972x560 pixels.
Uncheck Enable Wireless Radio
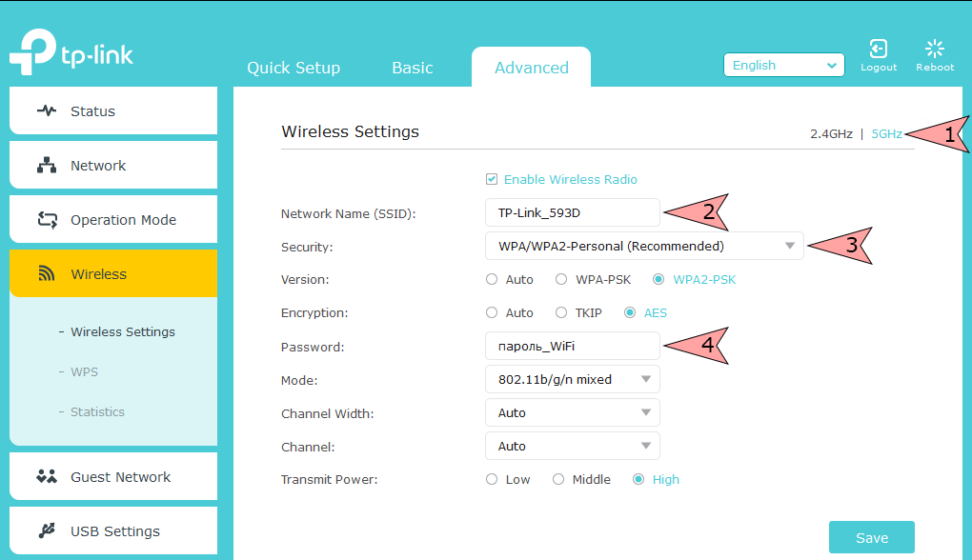492,179
